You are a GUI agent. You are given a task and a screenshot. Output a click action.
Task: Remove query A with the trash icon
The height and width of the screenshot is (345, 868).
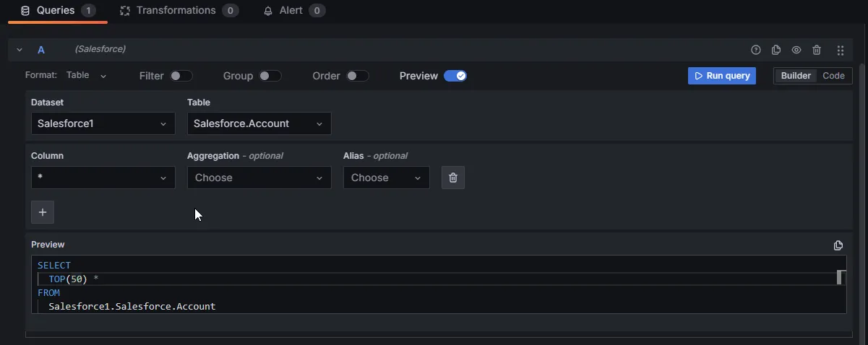(x=817, y=50)
